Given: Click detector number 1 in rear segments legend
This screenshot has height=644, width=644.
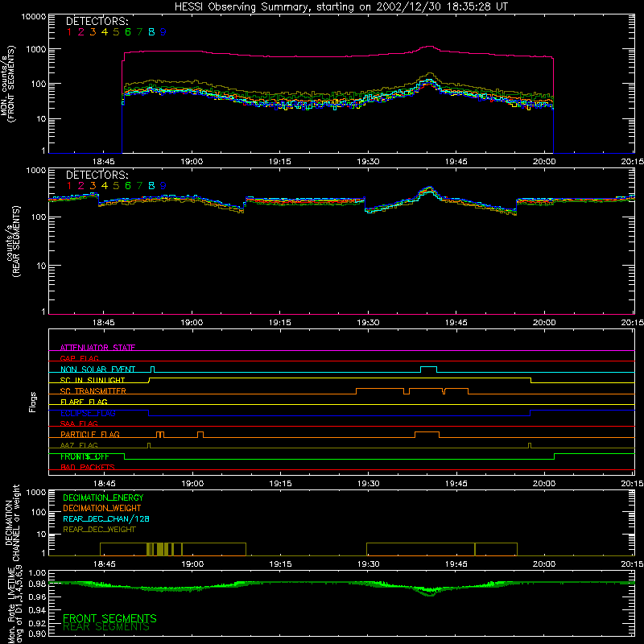Looking at the screenshot, I should [x=69, y=186].
